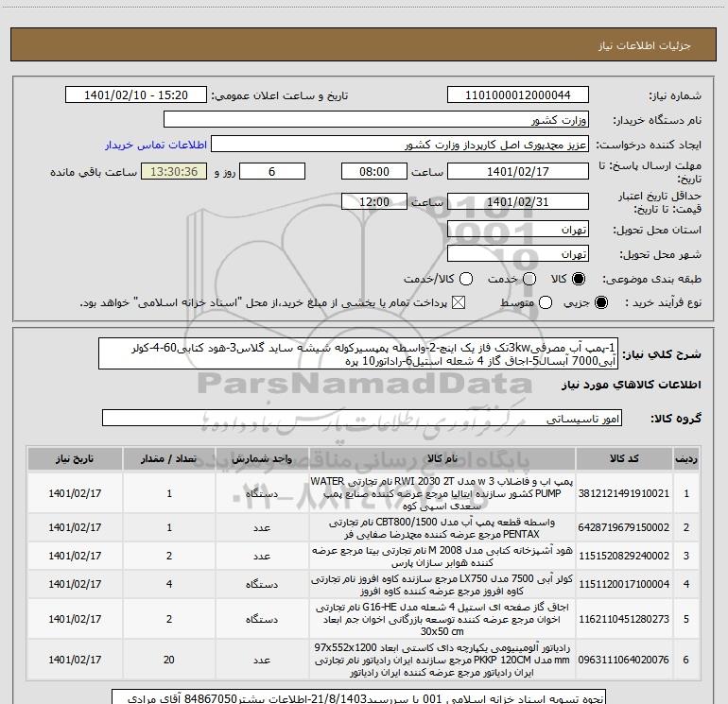Click price validity date 1401/02/31 field
Image resolution: width=728 pixels, height=704 pixels.
(518, 201)
